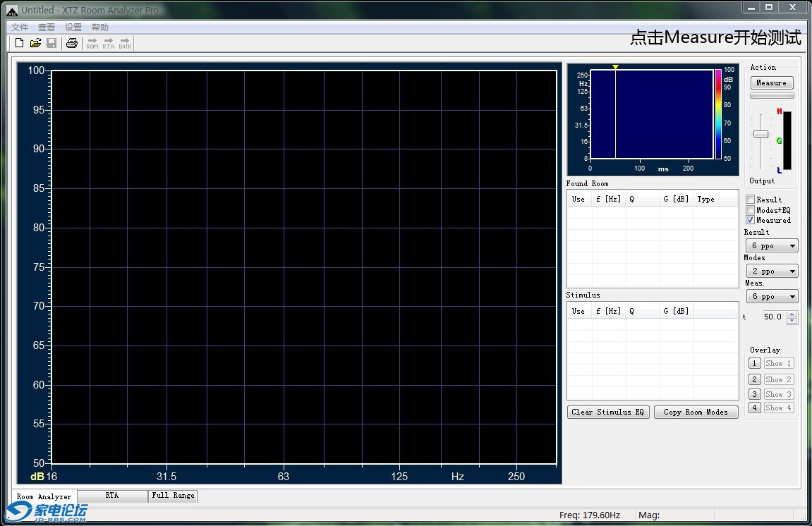
Task: Switch to the RTA tab
Action: pos(112,496)
